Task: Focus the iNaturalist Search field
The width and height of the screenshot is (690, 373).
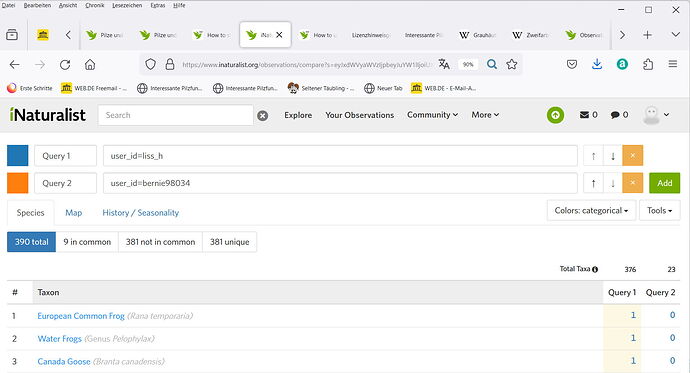Action: tap(176, 115)
